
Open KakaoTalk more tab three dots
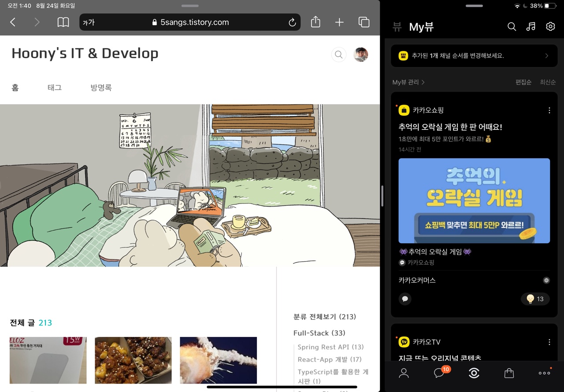tap(545, 373)
